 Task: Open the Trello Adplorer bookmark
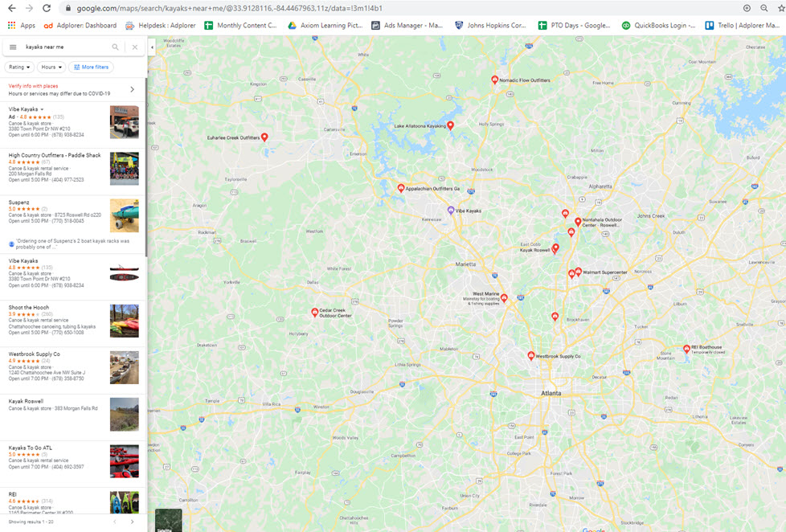(x=743, y=25)
